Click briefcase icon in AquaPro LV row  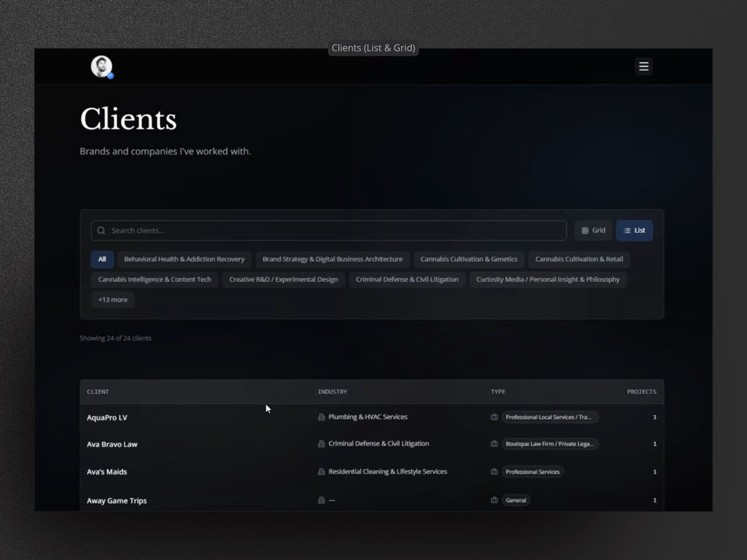click(494, 417)
